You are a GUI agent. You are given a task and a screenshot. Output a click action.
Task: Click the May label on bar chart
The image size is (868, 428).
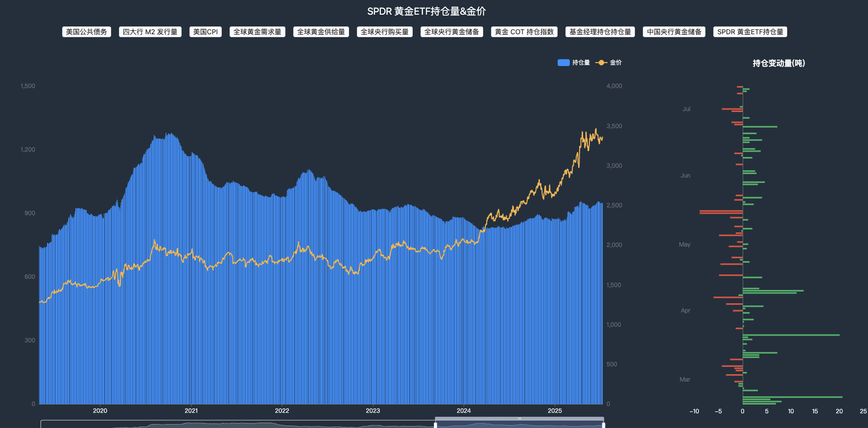684,245
